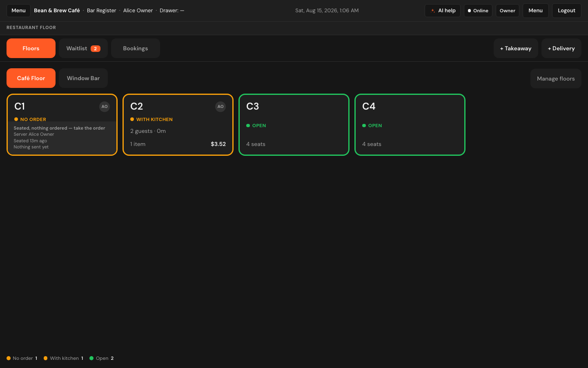Open the open table C3 card
Image resolution: width=588 pixels, height=368 pixels.
294,125
